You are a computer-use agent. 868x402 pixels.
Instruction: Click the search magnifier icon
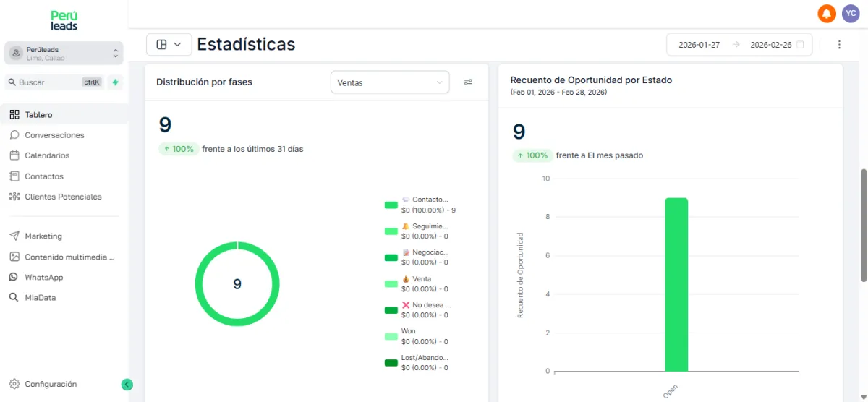[x=12, y=82]
